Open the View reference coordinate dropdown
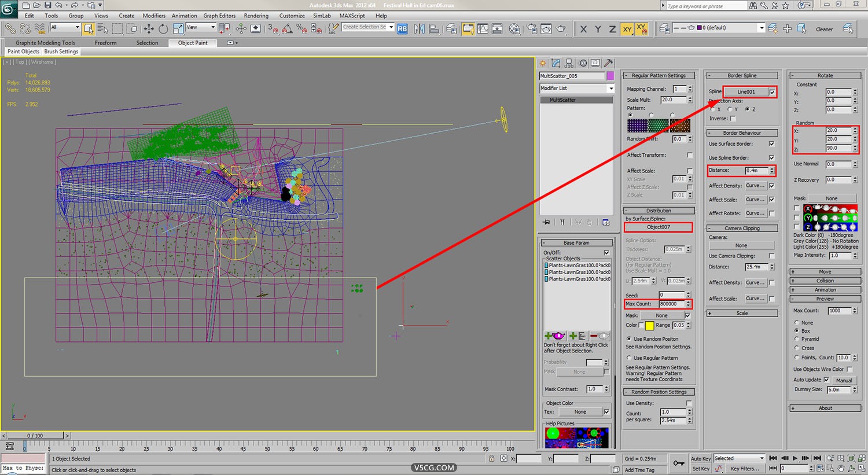Screen dimensions: 868x475 pyautogui.click(x=200, y=27)
